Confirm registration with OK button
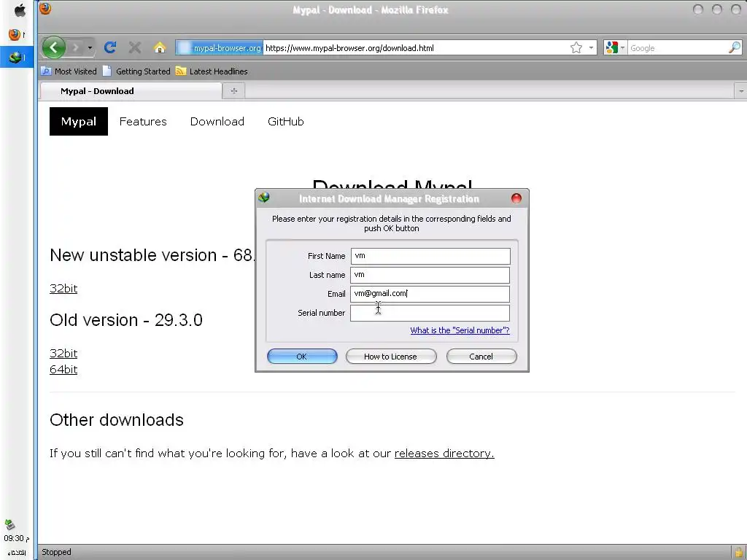The width and height of the screenshot is (747, 560). pos(302,356)
